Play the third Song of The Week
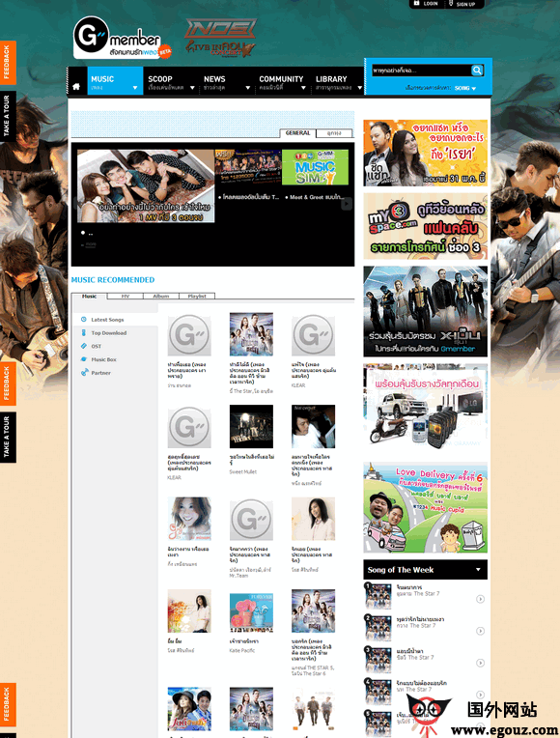Viewport: 560px width, 738px height. [x=480, y=663]
